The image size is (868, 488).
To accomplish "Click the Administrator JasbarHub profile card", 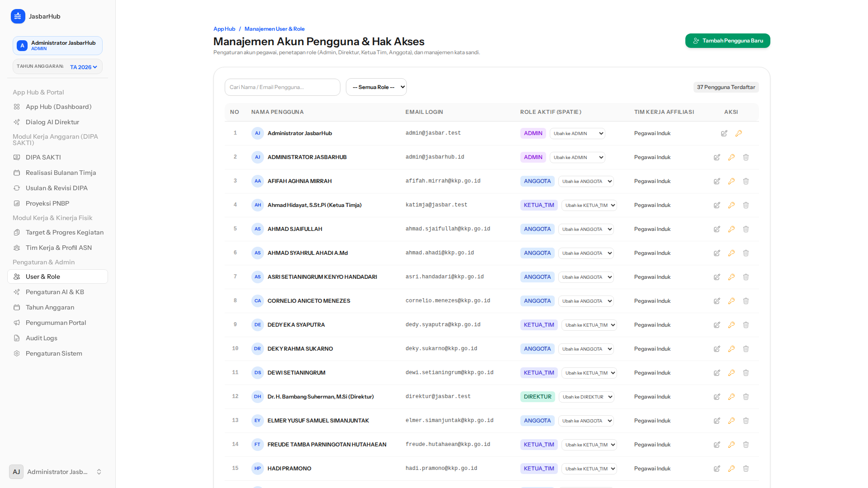I will (57, 46).
